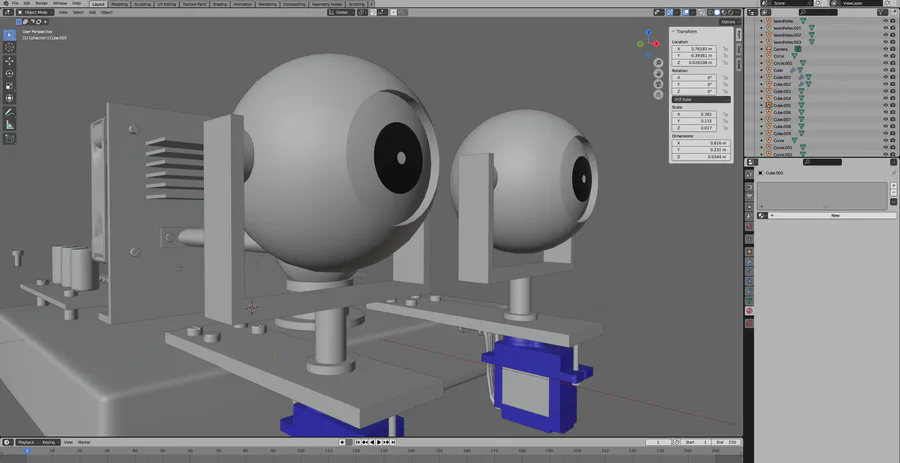Open the Render menu
The width and height of the screenshot is (900, 463).
(42, 3)
